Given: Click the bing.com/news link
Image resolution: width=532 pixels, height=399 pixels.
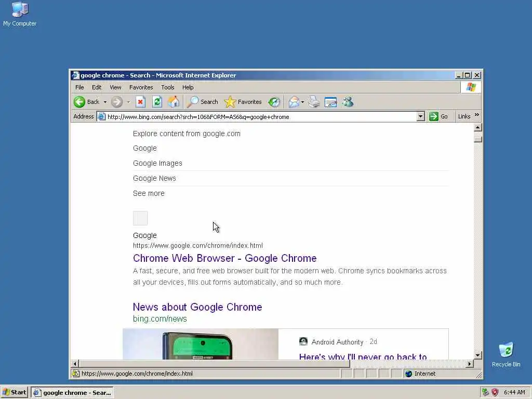Looking at the screenshot, I should (160, 318).
